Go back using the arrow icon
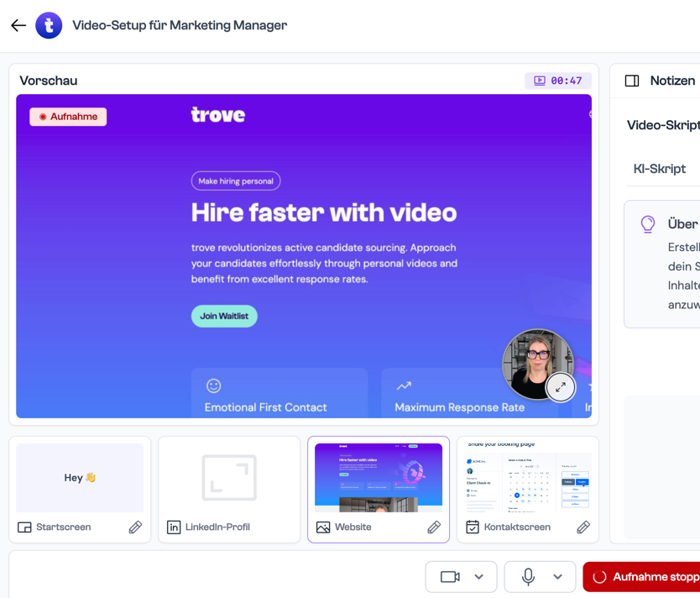The width and height of the screenshot is (700, 598). 18,25
